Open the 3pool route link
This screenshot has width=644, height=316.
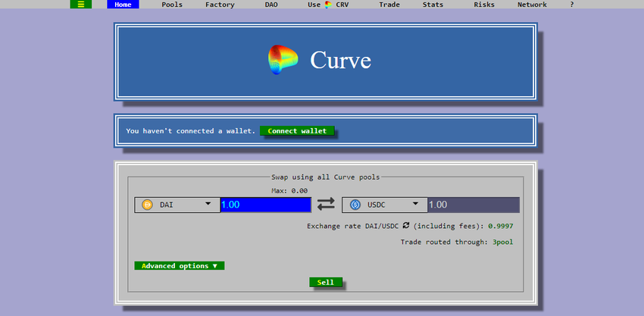point(503,242)
